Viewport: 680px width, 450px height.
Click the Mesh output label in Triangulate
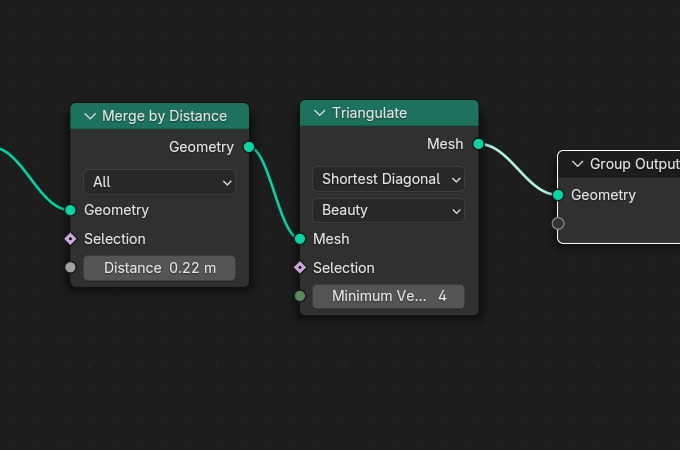445,144
